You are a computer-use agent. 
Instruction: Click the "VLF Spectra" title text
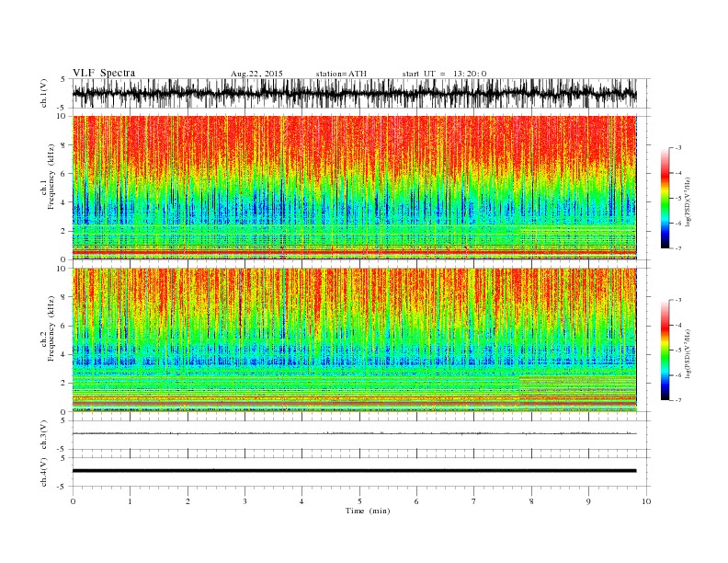tap(104, 73)
